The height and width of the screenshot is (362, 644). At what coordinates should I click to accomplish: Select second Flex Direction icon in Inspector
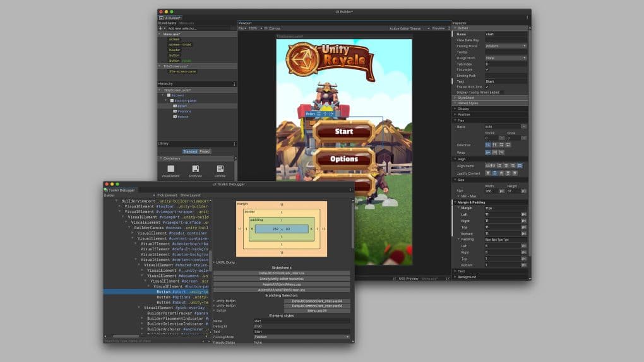coord(494,145)
